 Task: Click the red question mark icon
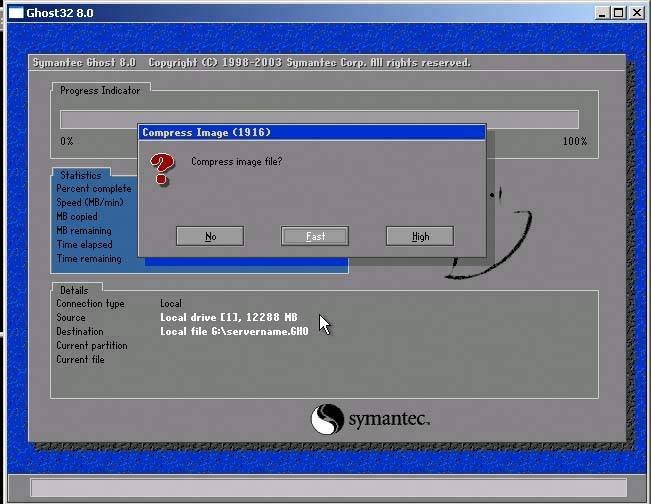click(161, 169)
